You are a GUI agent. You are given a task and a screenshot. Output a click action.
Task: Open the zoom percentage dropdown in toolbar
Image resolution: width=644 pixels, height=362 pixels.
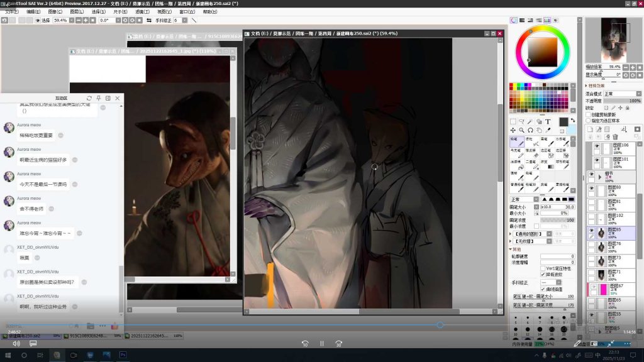point(71,20)
